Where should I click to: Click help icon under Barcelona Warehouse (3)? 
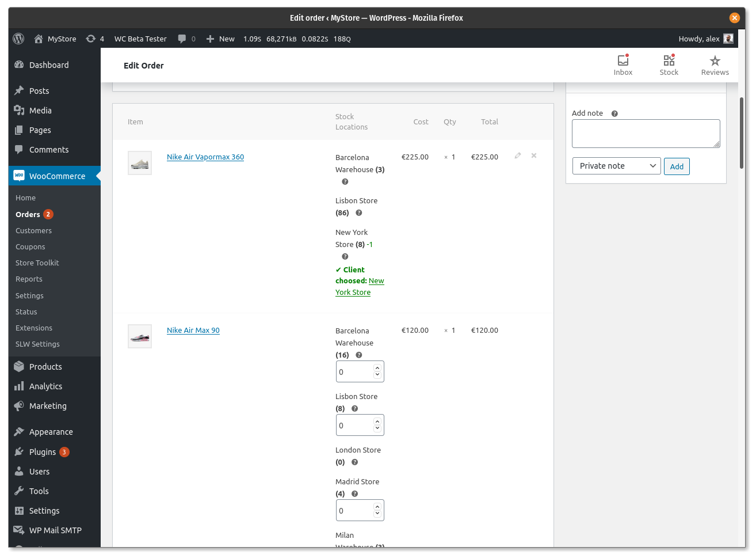click(x=345, y=181)
